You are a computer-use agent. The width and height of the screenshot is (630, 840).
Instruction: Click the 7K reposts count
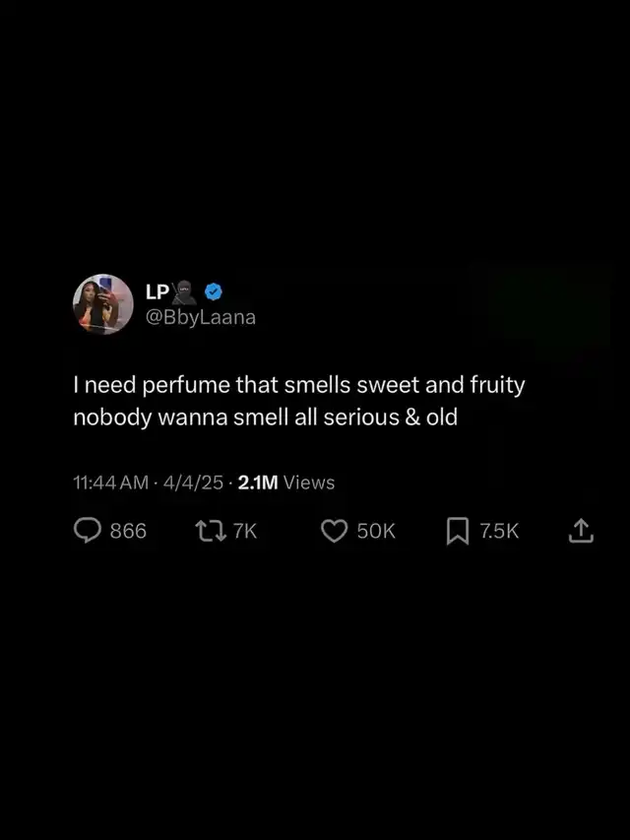(245, 532)
